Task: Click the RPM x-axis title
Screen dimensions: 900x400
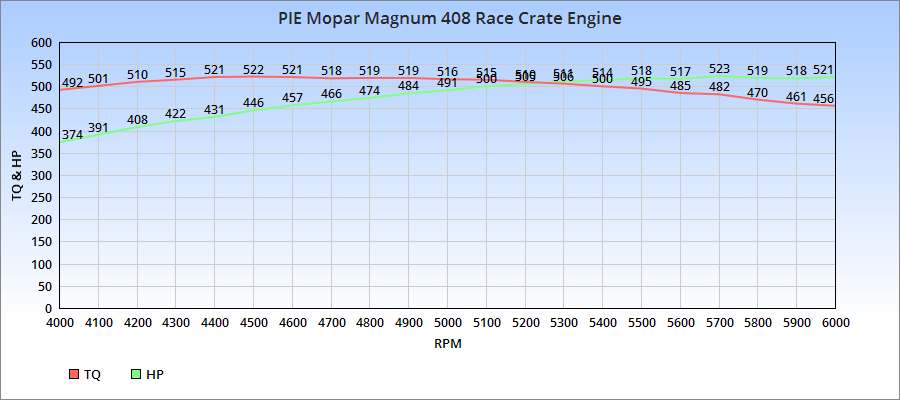Action: click(448, 344)
